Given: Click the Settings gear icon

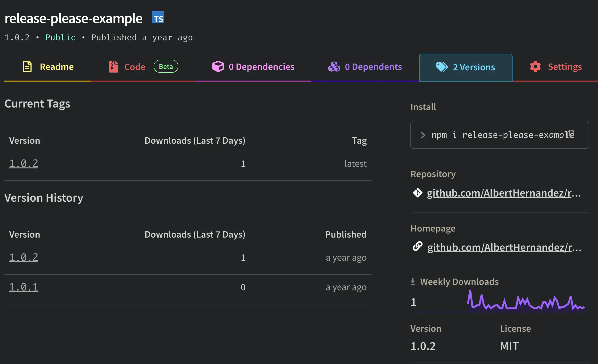Looking at the screenshot, I should [x=535, y=66].
